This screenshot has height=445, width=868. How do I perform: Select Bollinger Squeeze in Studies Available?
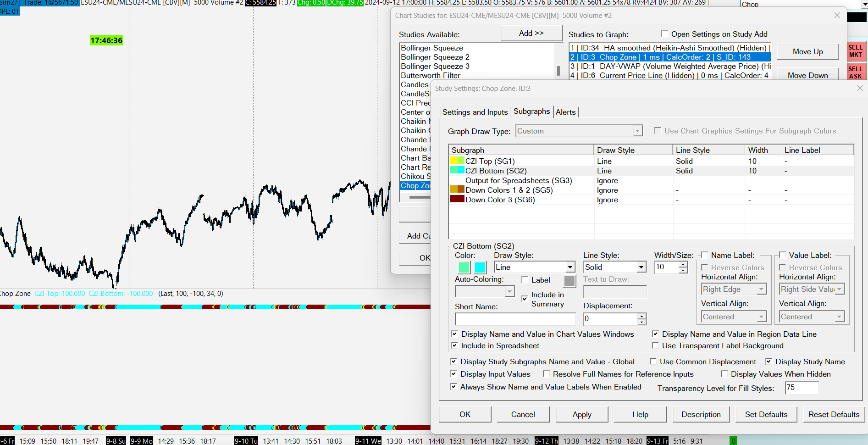432,48
